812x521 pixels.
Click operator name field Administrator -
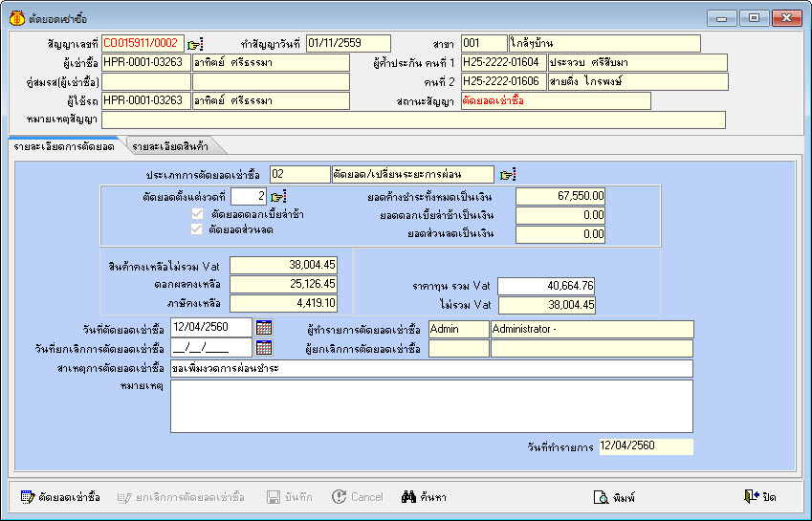pyautogui.click(x=592, y=329)
